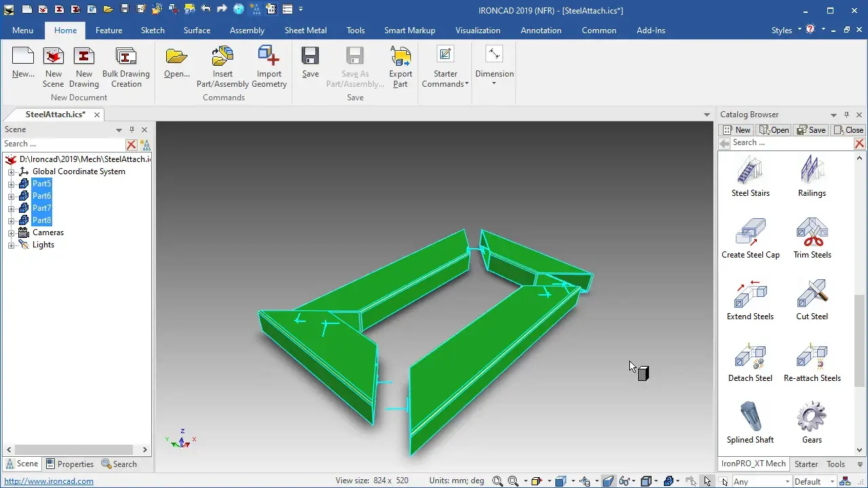Select Railings catalog item
The height and width of the screenshot is (488, 868).
click(812, 177)
